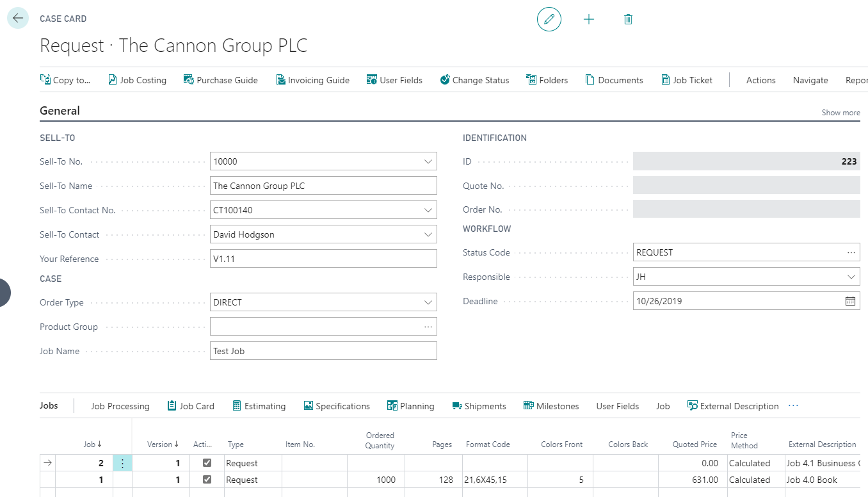The image size is (868, 497).
Task: Open Status Code lookup ellipsis
Action: [x=851, y=252]
